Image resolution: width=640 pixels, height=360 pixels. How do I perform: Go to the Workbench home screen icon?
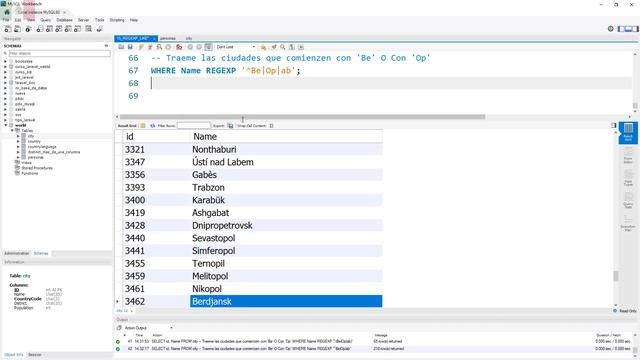[x=7, y=12]
